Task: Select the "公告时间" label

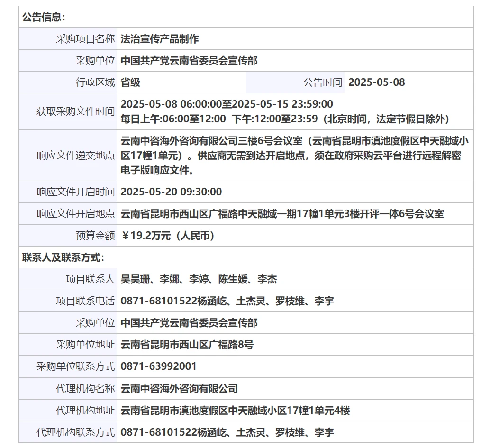Action: (x=323, y=82)
